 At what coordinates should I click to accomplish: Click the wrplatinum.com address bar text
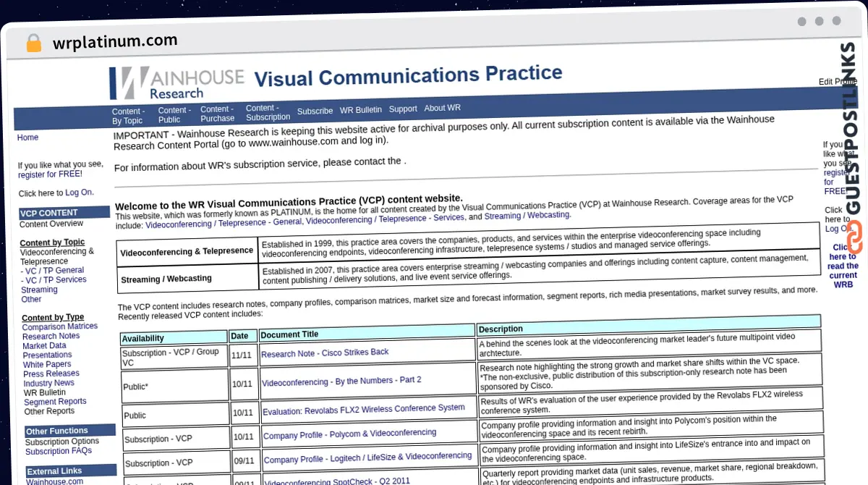point(115,42)
